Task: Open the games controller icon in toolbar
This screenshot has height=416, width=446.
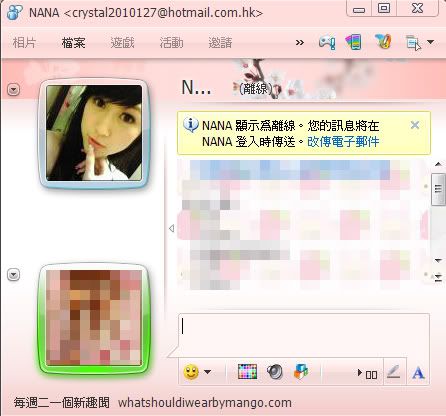Action: click(x=327, y=42)
